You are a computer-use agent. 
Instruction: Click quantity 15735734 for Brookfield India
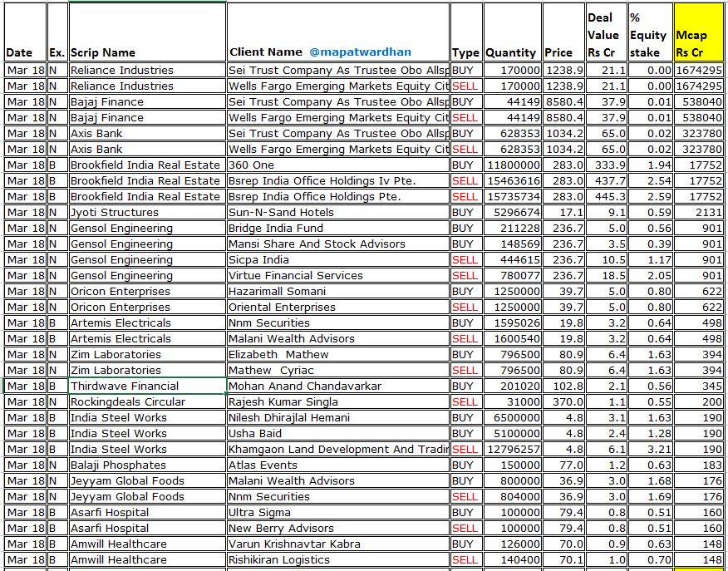512,197
